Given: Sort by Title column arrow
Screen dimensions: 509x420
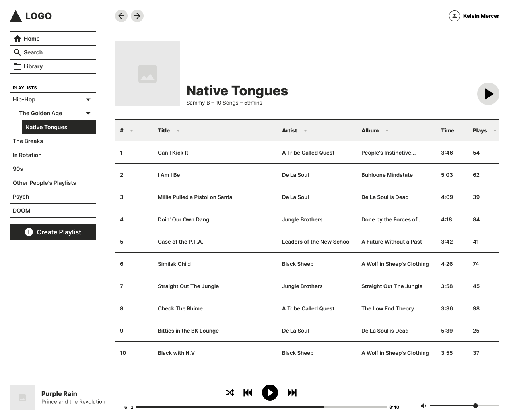Looking at the screenshot, I should click(178, 130).
